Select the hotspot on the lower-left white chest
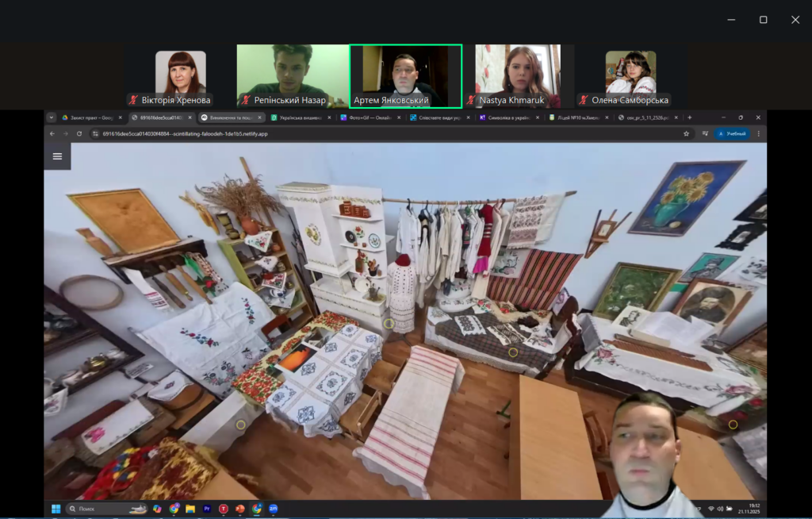This screenshot has width=812, height=519. (241, 425)
